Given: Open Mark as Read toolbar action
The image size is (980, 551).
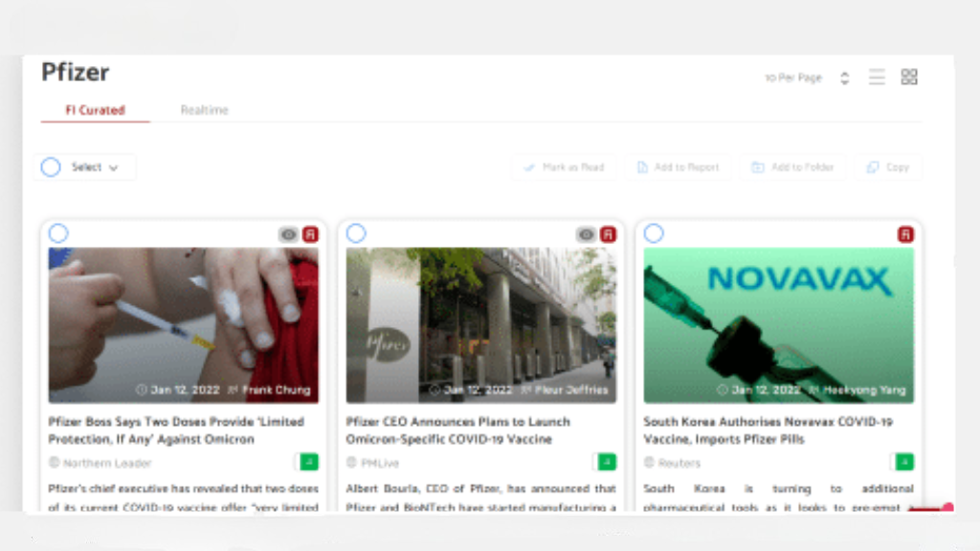Looking at the screenshot, I should click(563, 166).
